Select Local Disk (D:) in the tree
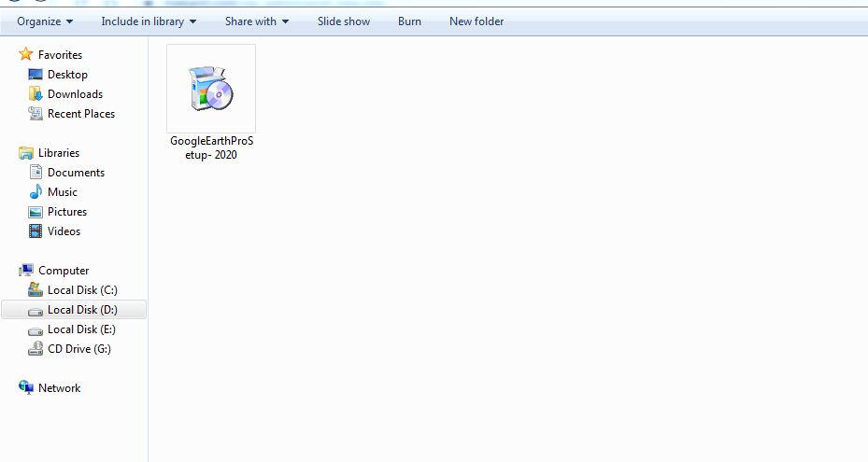 coord(82,310)
